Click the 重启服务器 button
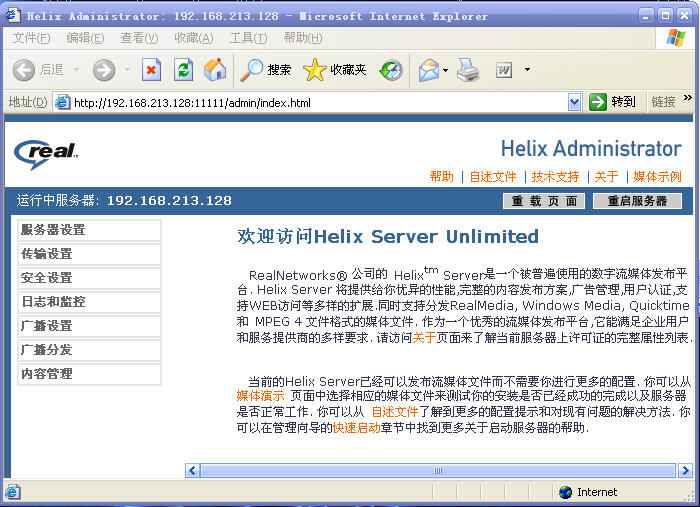The width and height of the screenshot is (700, 507). tap(637, 201)
